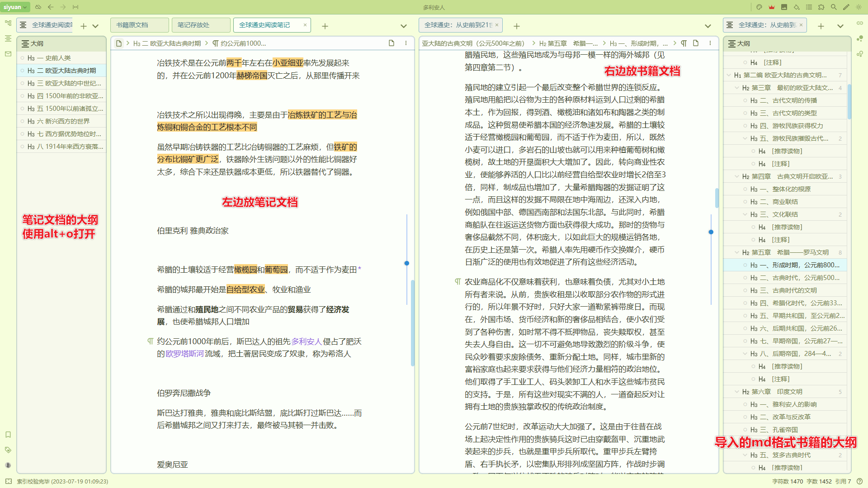
Task: Switch to the 书籍原文档 tab
Action: [139, 25]
